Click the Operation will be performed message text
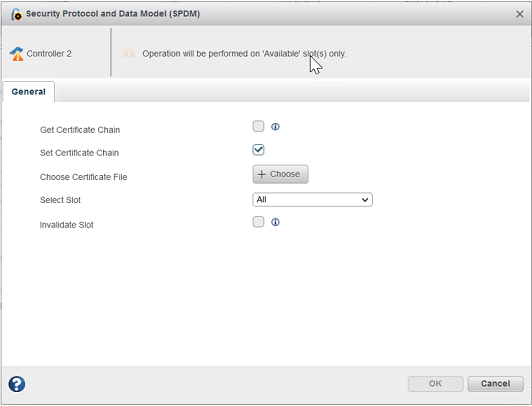Screen dimensions: 532x406 [x=244, y=54]
